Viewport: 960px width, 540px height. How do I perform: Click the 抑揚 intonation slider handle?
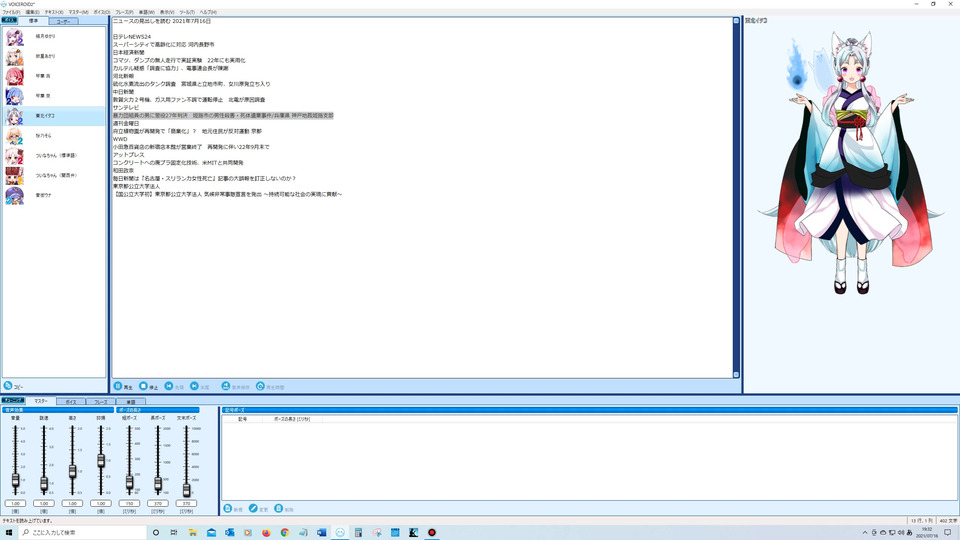pyautogui.click(x=101, y=461)
